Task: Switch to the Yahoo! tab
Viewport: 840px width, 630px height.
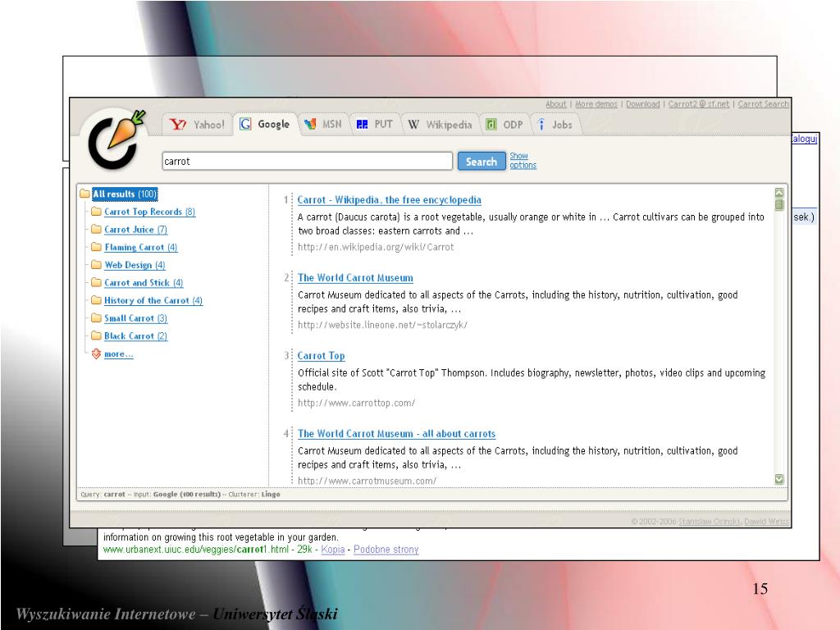Action: [x=197, y=125]
